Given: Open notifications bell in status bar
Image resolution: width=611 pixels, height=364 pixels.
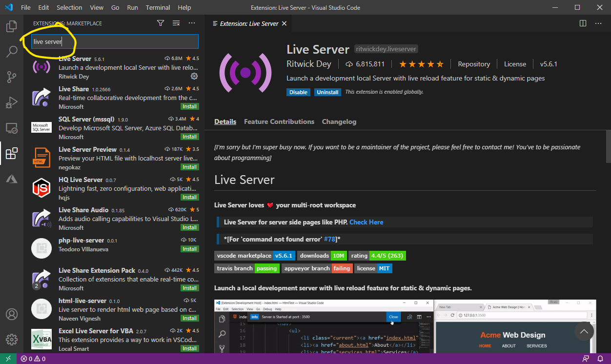Looking at the screenshot, I should coord(600,359).
